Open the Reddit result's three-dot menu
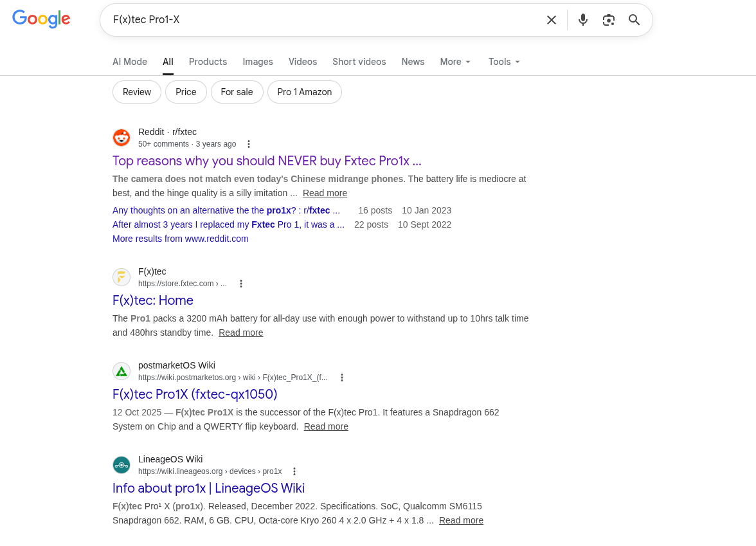Viewport: 756px width, 546px height. pos(249,144)
